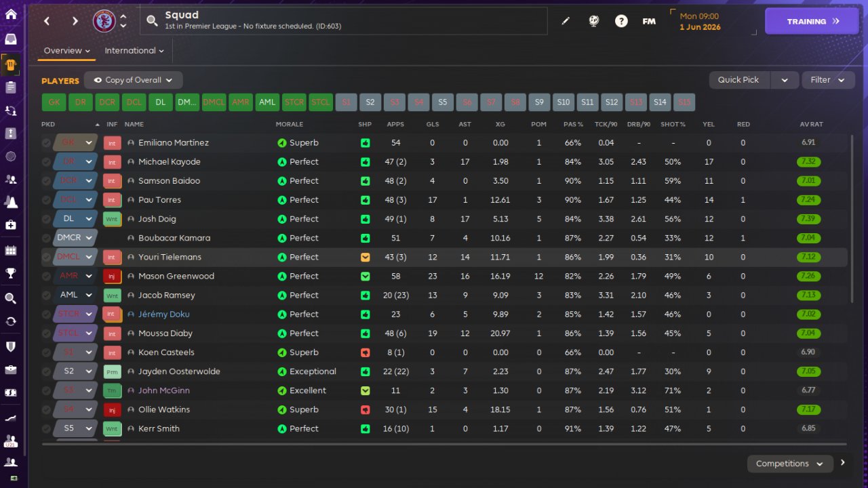Viewport: 868px width, 488px height.
Task: Click the Quick Pick button
Action: pyautogui.click(x=738, y=80)
